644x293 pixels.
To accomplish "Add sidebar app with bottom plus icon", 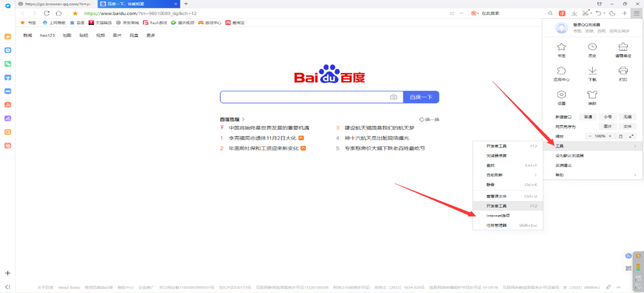I will point(7,273).
